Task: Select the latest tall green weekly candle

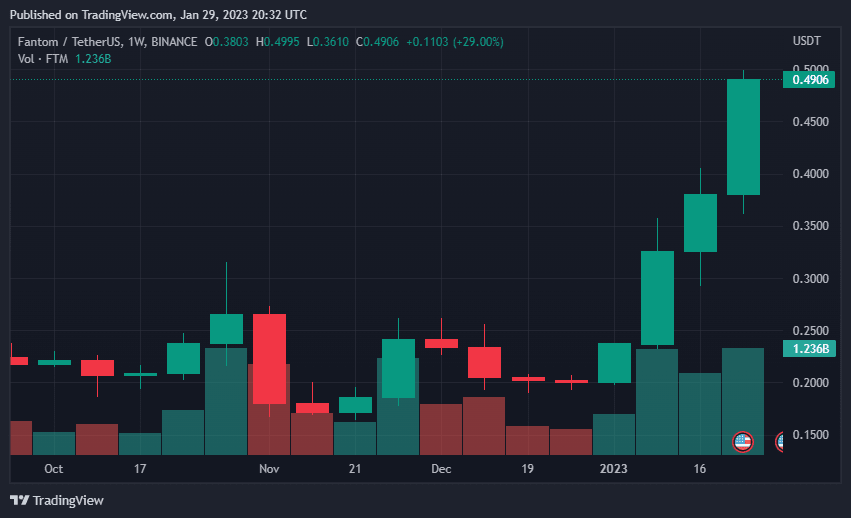Action: coord(744,137)
